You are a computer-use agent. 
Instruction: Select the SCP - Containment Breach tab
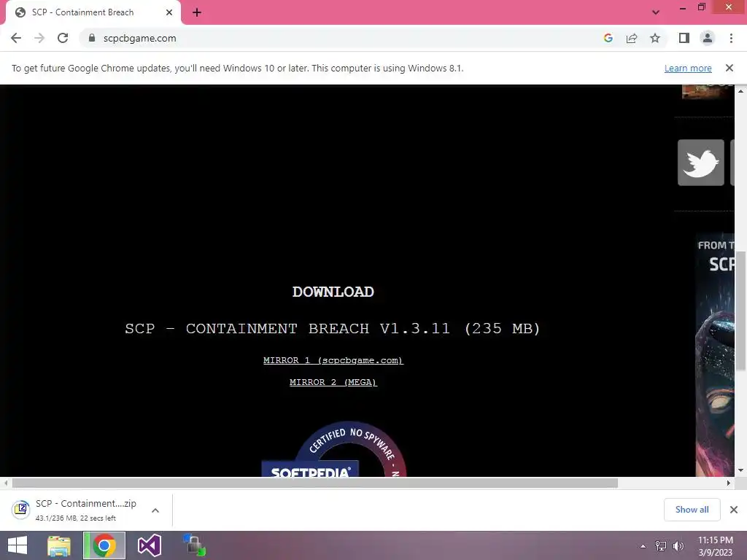click(93, 12)
